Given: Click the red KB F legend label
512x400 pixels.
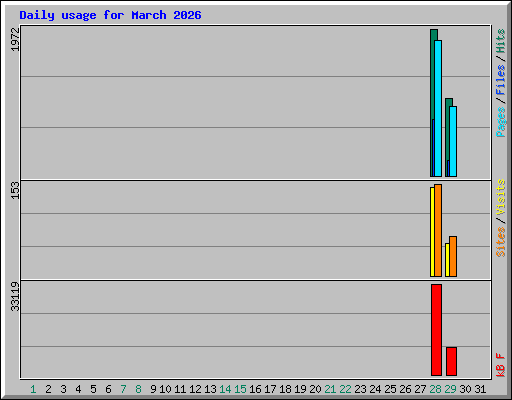Looking at the screenshot, I should [x=501, y=365].
